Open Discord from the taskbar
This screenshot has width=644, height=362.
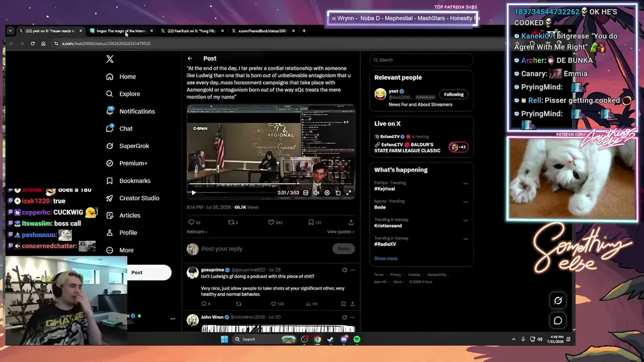[x=344, y=339]
